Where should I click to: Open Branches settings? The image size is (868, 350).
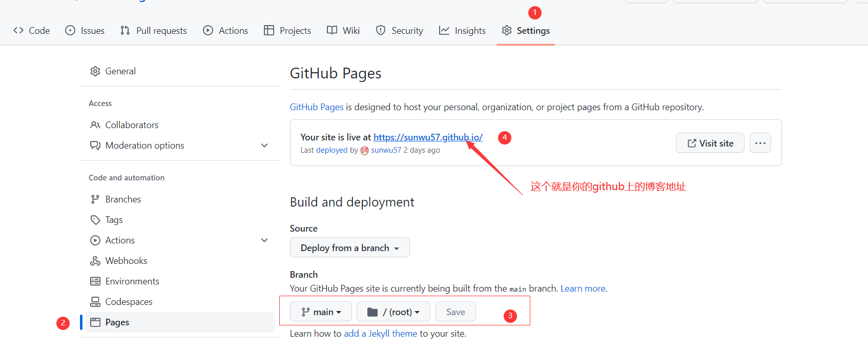[x=180, y=199]
